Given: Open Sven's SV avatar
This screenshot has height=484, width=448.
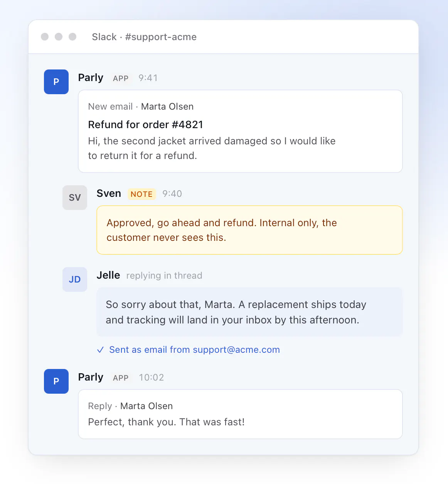Looking at the screenshot, I should (75, 198).
